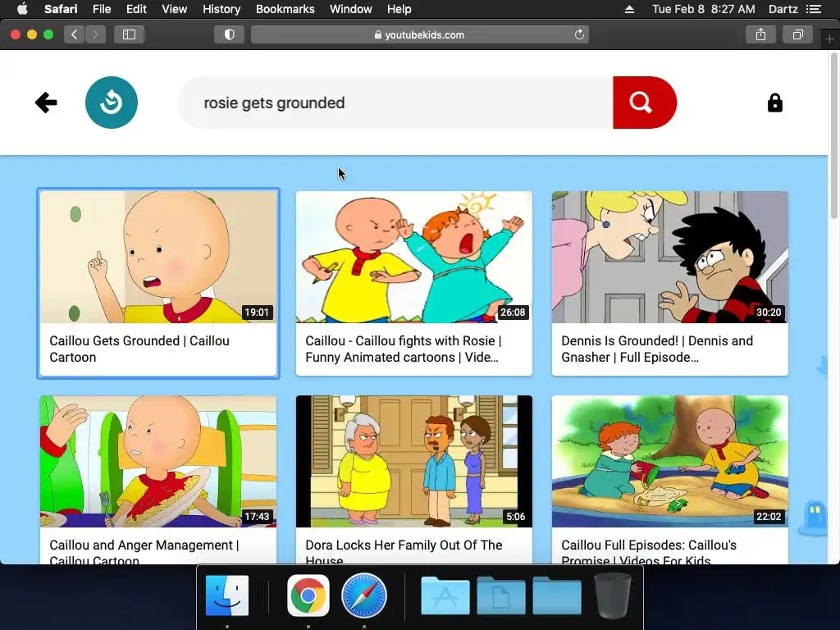The image size is (840, 630).
Task: Click the page vertical scrollbar
Action: 834,137
